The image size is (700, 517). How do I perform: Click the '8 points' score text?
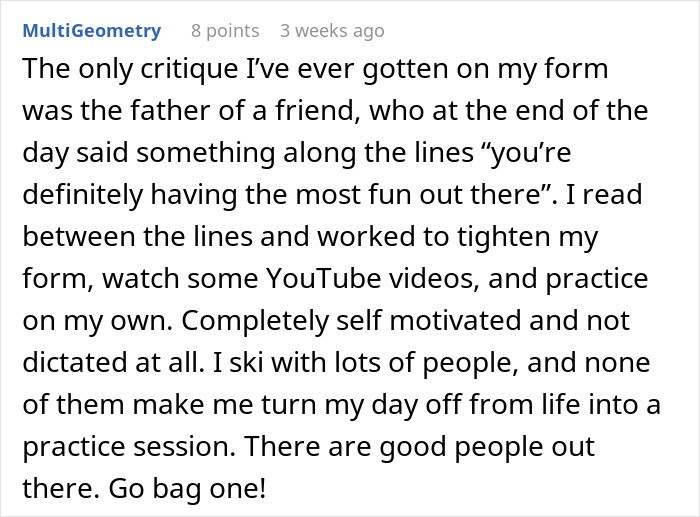[x=225, y=31]
